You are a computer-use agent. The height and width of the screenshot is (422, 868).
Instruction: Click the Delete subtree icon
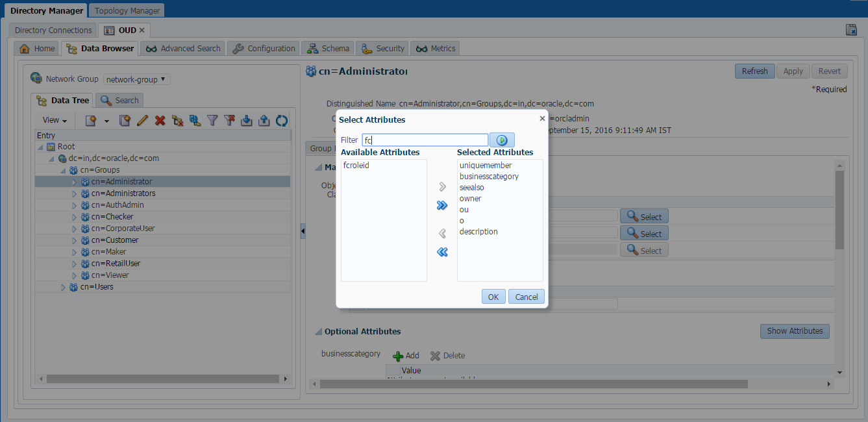coord(177,120)
